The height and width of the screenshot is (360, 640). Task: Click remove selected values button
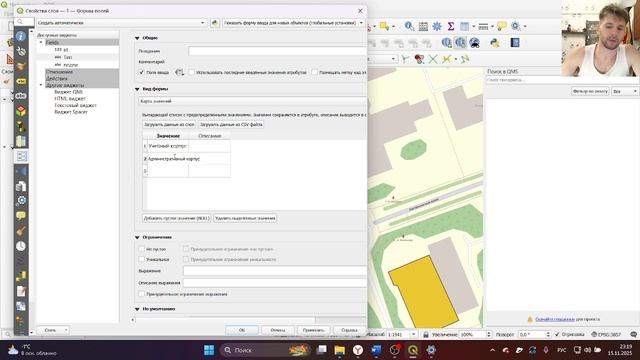click(x=245, y=218)
